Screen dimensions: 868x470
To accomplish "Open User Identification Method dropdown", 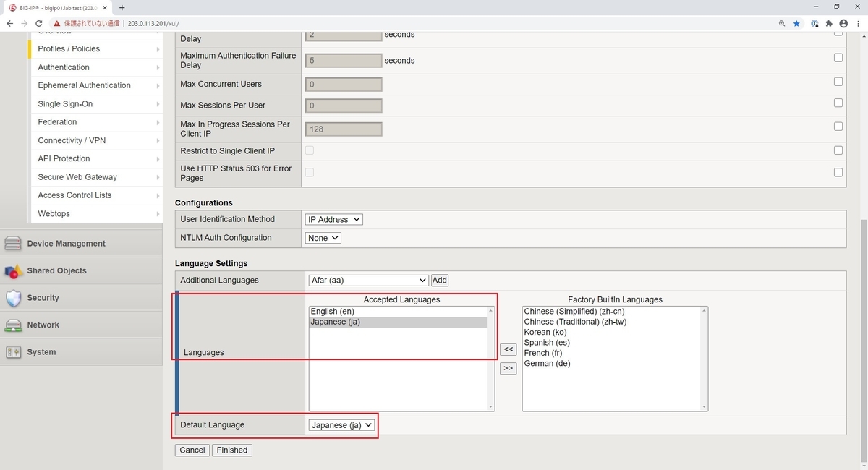I will (334, 219).
